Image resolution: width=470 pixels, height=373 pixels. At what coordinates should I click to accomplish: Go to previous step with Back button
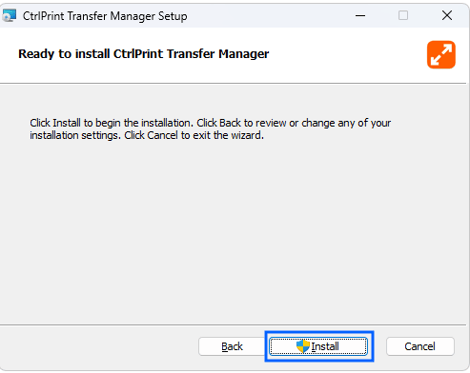point(232,346)
